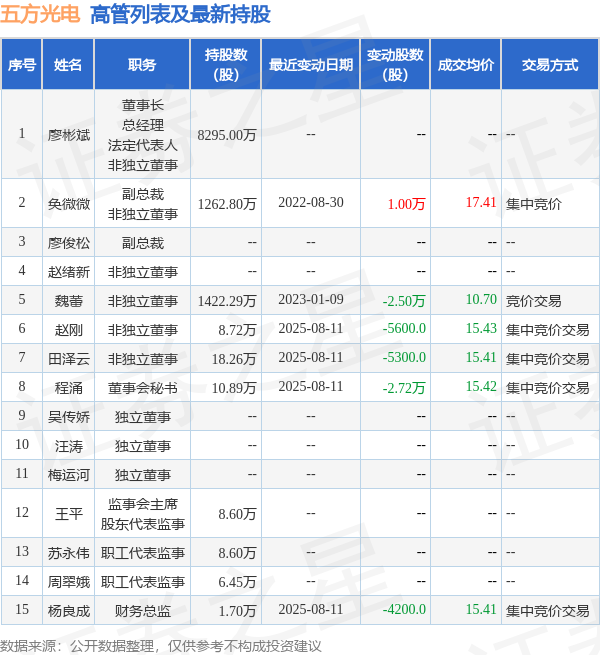Click the 序号 column header

click(x=22, y=65)
